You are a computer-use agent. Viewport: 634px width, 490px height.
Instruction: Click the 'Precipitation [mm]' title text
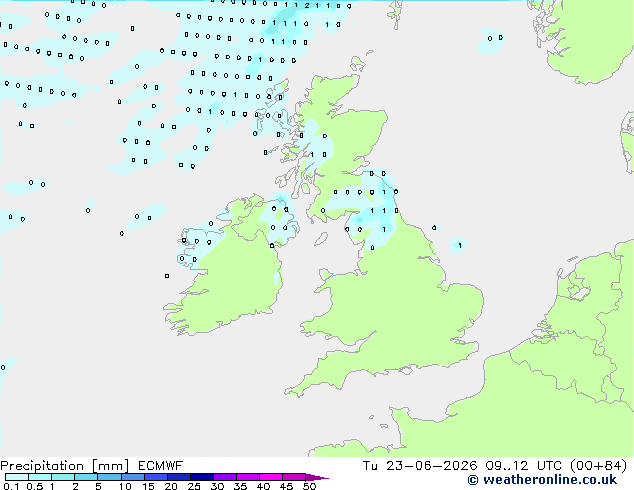pyautogui.click(x=65, y=466)
